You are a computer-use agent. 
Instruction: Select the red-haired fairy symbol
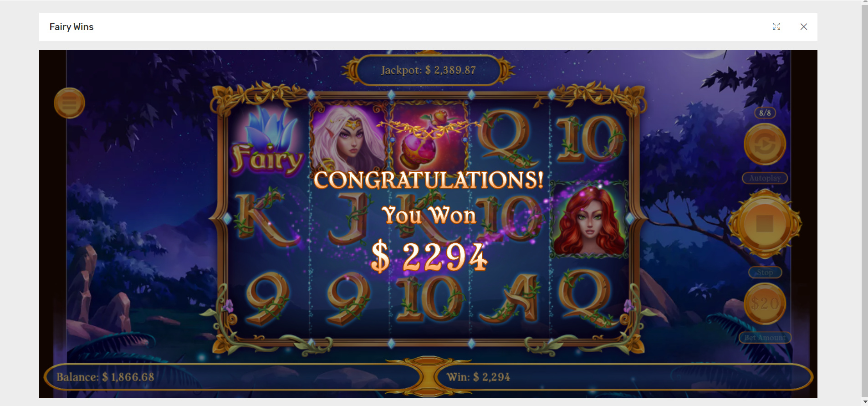click(589, 220)
